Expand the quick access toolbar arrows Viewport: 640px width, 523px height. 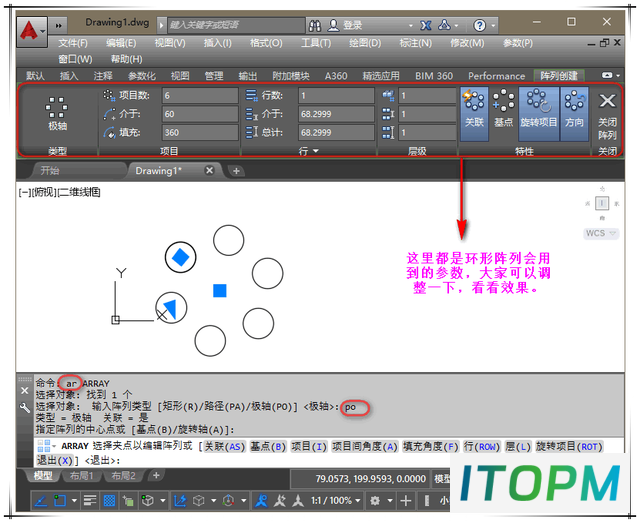pyautogui.click(x=59, y=26)
